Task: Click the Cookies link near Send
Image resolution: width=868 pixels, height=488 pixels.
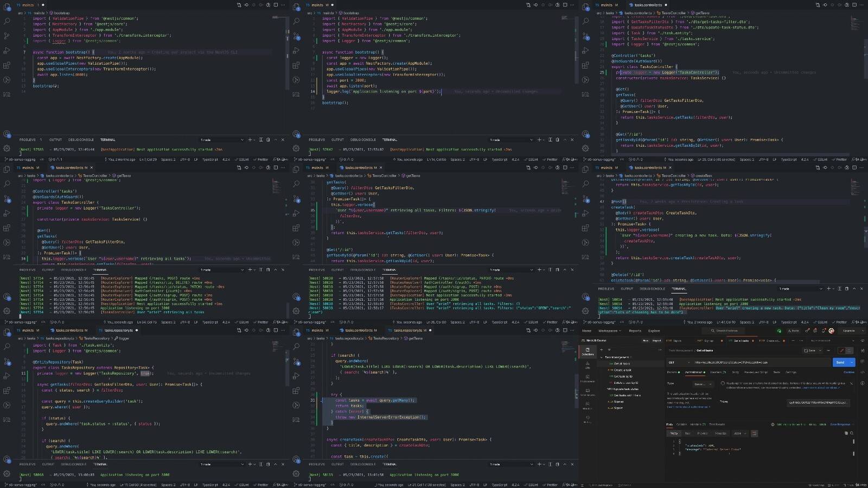Action: (x=849, y=372)
